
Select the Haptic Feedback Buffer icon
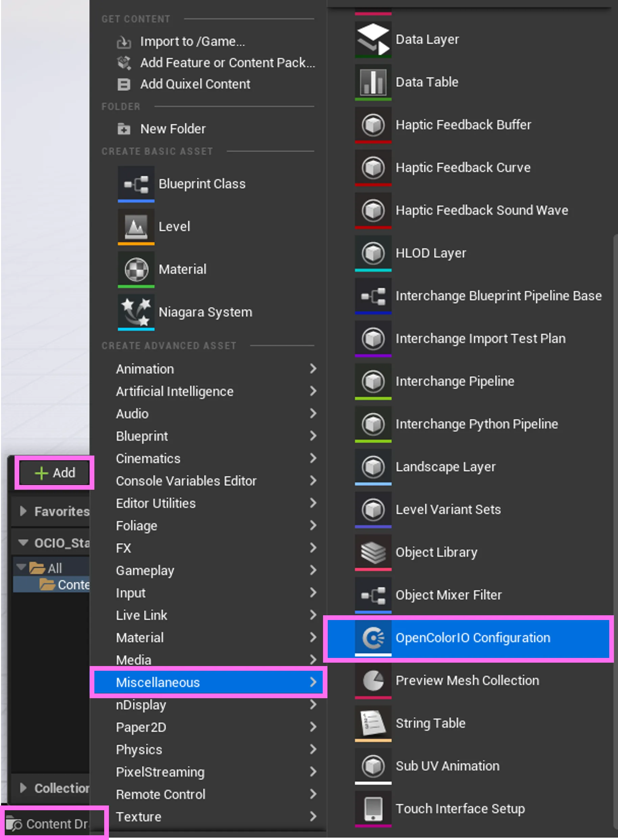[x=373, y=125]
